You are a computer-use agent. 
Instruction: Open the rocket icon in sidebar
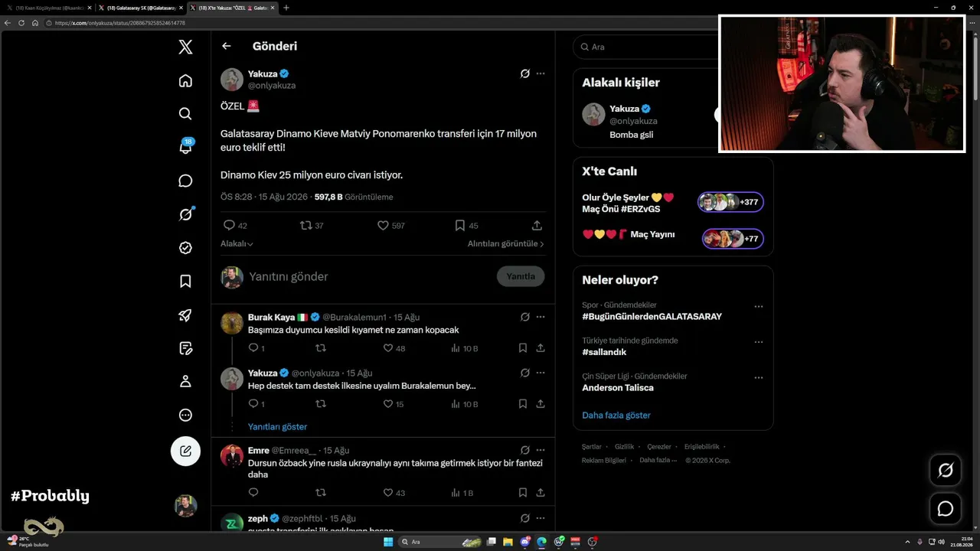(x=185, y=315)
